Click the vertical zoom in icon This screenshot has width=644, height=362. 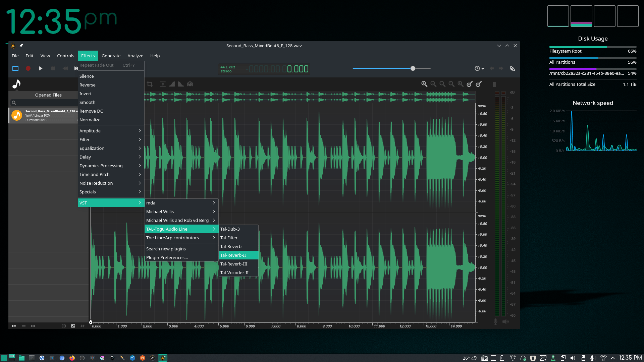pyautogui.click(x=470, y=84)
